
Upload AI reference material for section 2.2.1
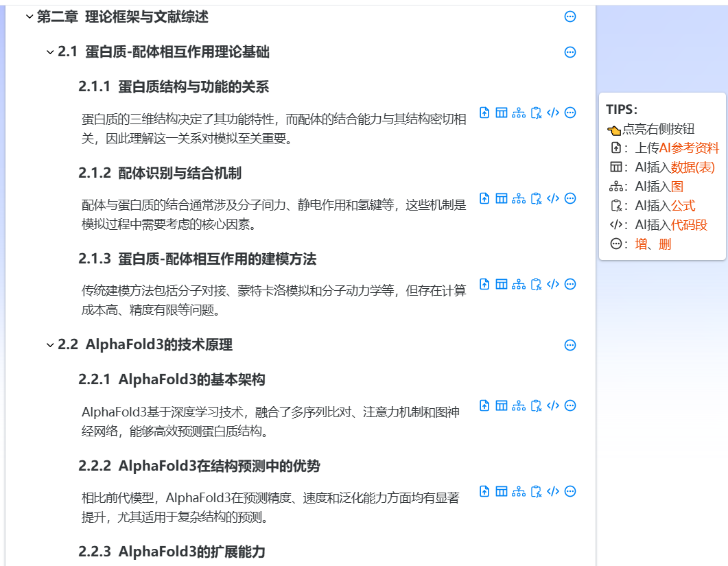[484, 406]
